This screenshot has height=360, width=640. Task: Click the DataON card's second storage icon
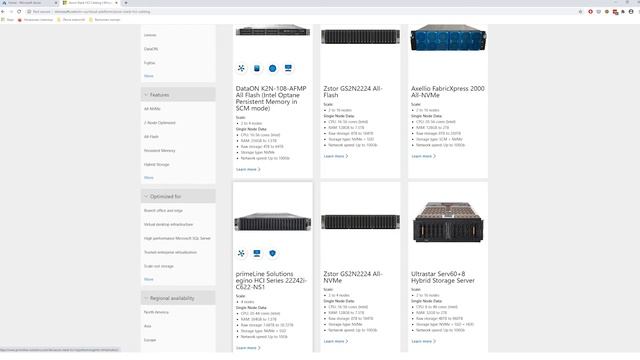click(257, 68)
